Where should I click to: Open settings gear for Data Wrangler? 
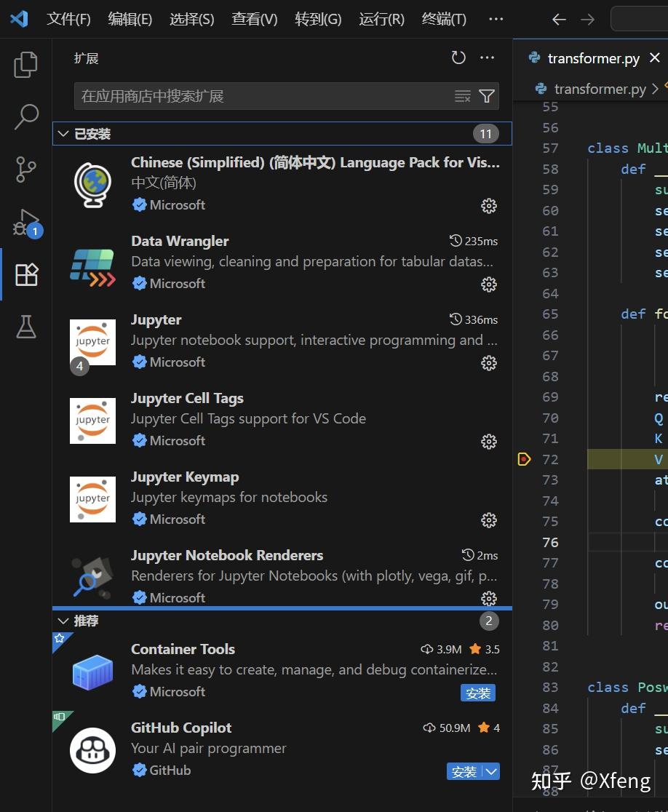point(488,284)
